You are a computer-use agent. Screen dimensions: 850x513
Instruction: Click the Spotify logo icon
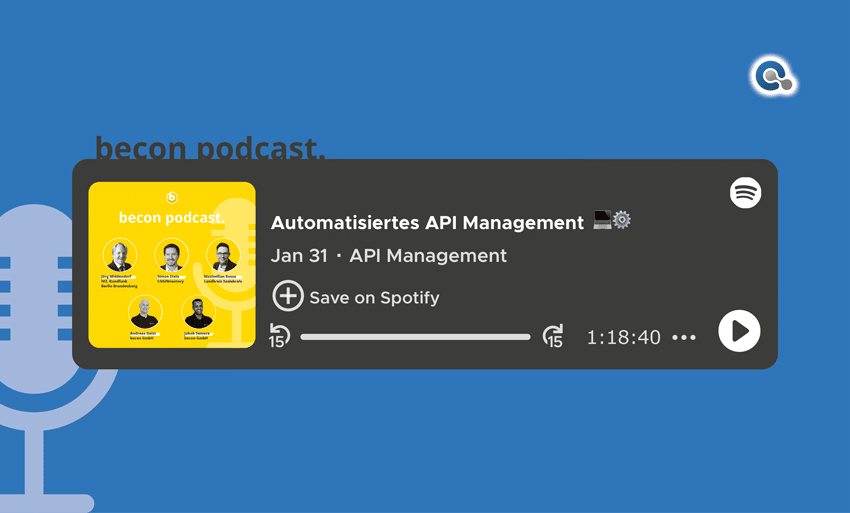[745, 192]
